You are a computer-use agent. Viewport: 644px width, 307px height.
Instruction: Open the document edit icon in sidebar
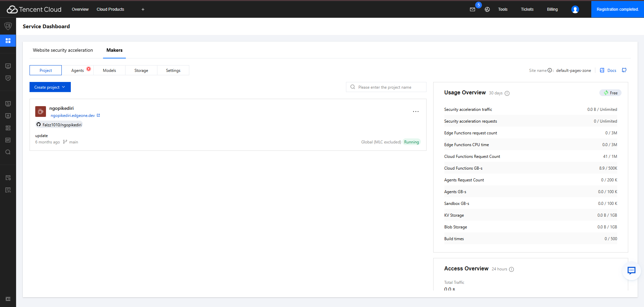tap(8, 190)
